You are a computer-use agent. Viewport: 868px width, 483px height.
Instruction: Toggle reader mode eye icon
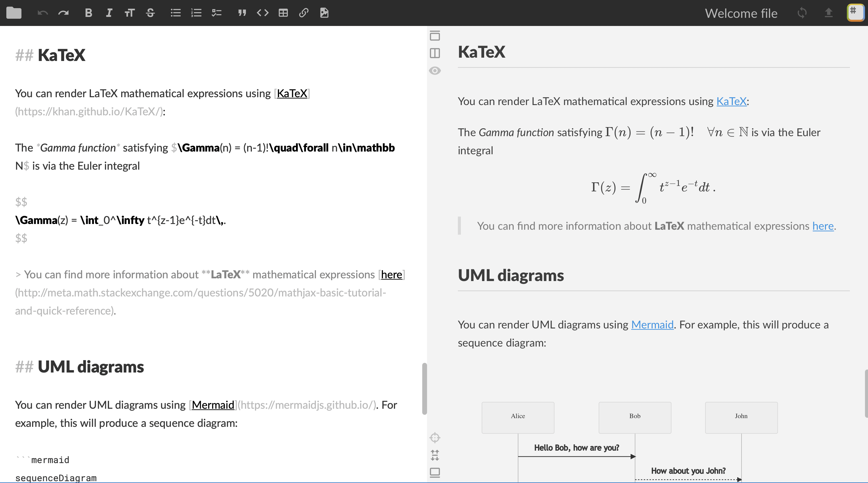pyautogui.click(x=435, y=70)
